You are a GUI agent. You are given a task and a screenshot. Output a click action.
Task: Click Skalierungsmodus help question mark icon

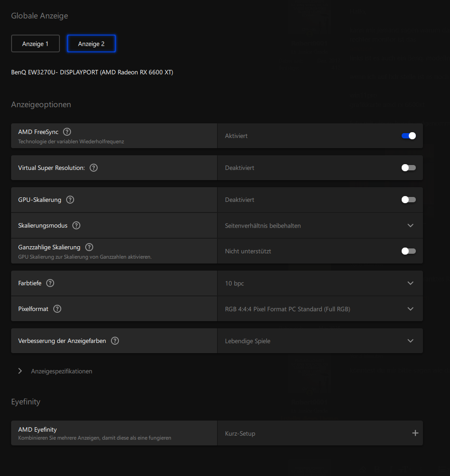click(x=76, y=225)
